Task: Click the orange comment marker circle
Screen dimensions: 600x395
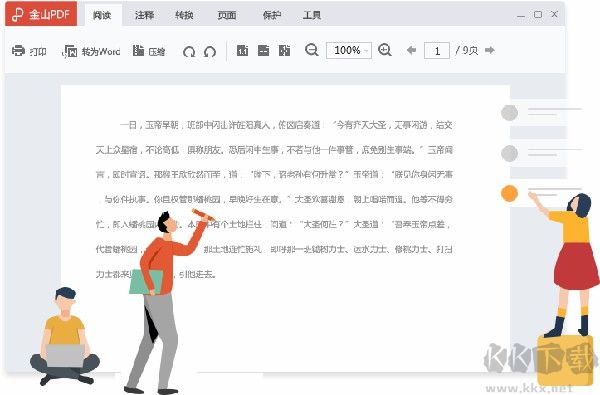Action: tap(509, 193)
